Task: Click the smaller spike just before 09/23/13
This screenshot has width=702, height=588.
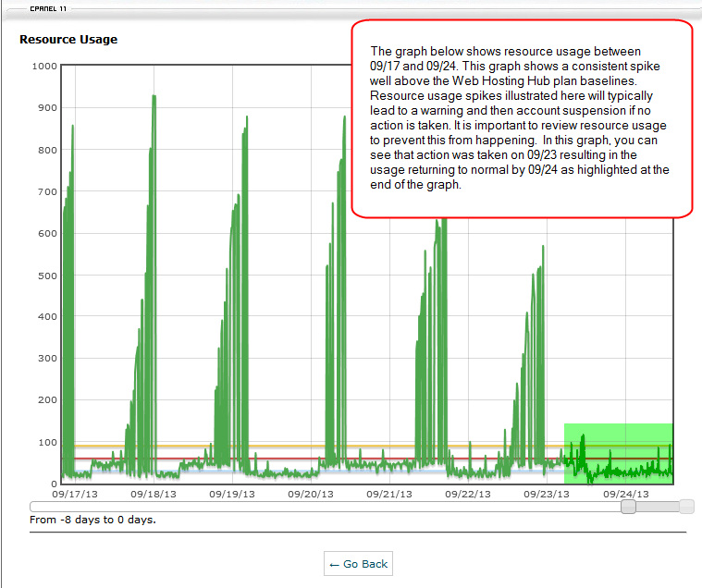Action: (535, 277)
